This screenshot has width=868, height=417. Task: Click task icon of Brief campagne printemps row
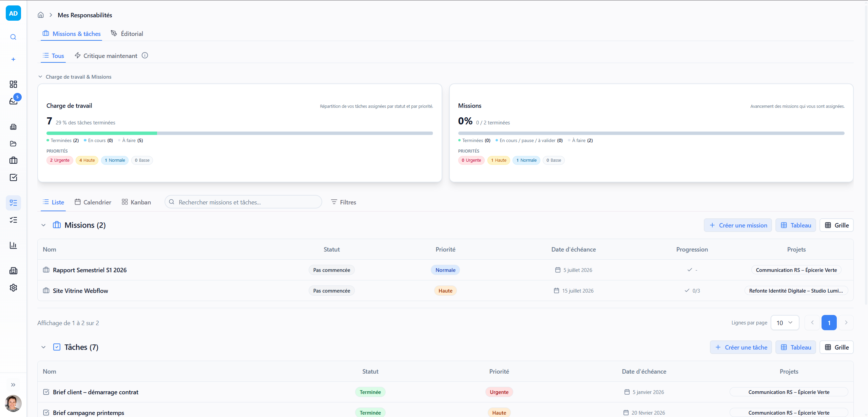click(46, 413)
